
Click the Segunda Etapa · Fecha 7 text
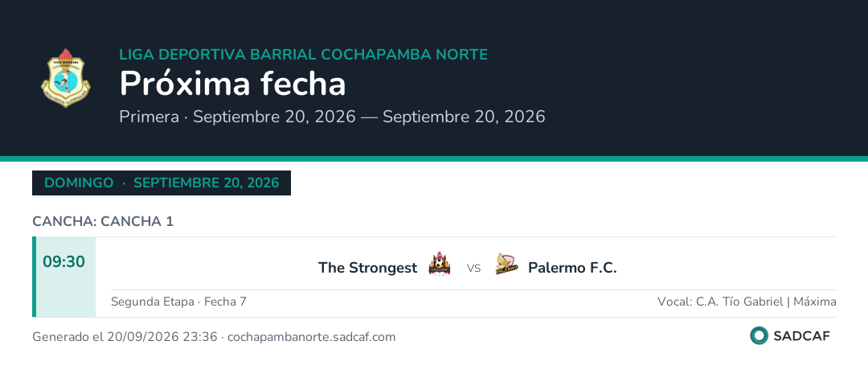(178, 302)
